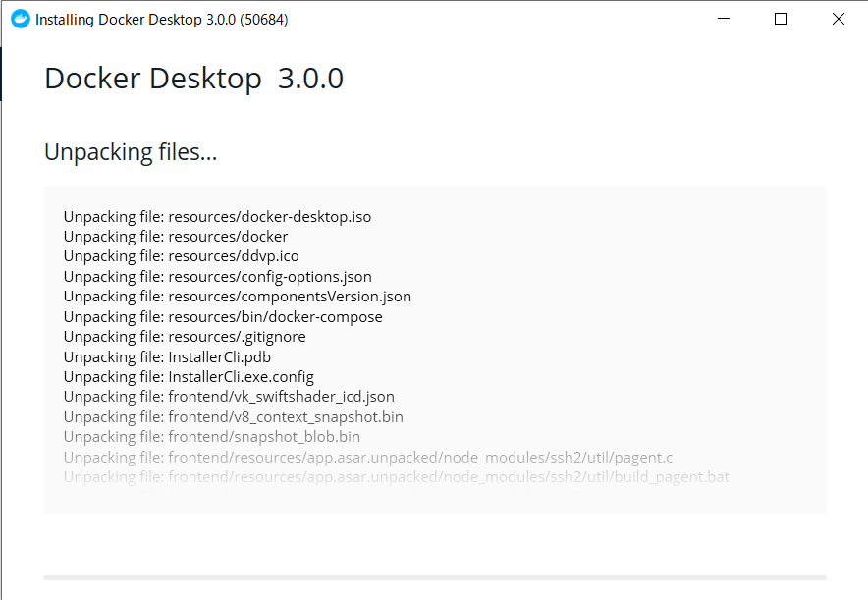Click the installation progress bar

coord(435,577)
